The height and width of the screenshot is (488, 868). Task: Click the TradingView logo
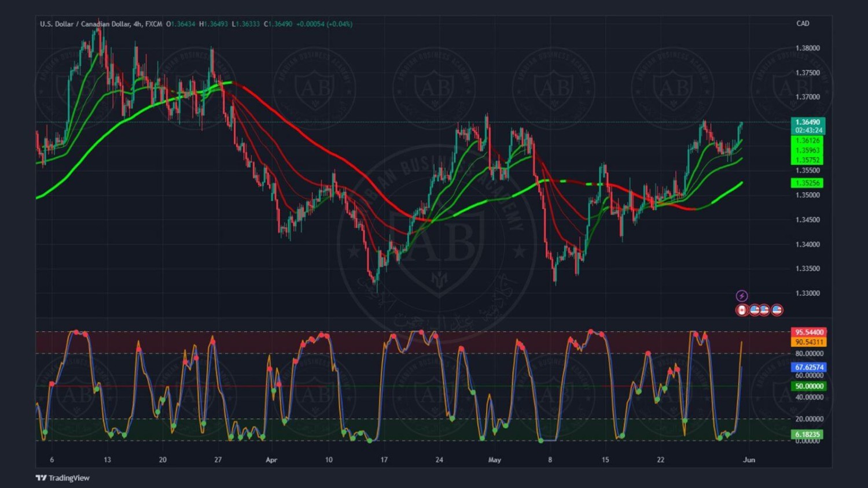(x=62, y=478)
